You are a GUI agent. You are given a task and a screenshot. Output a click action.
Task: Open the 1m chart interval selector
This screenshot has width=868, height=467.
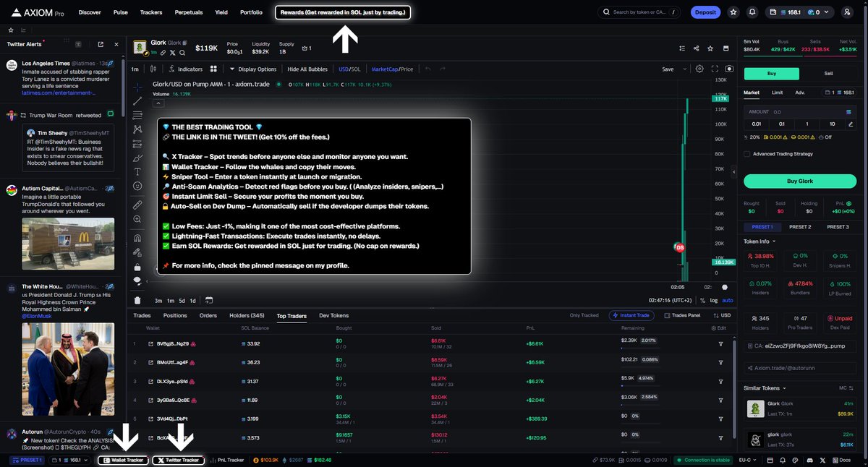(x=135, y=69)
